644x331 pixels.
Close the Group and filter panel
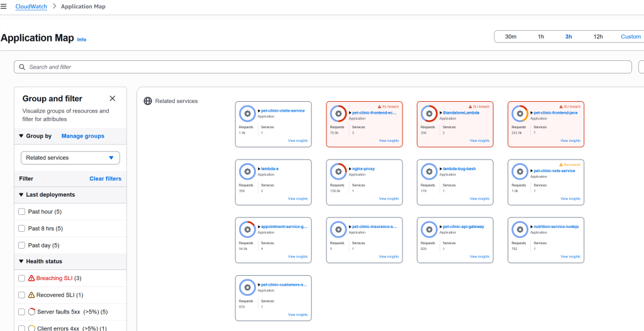[x=113, y=99]
